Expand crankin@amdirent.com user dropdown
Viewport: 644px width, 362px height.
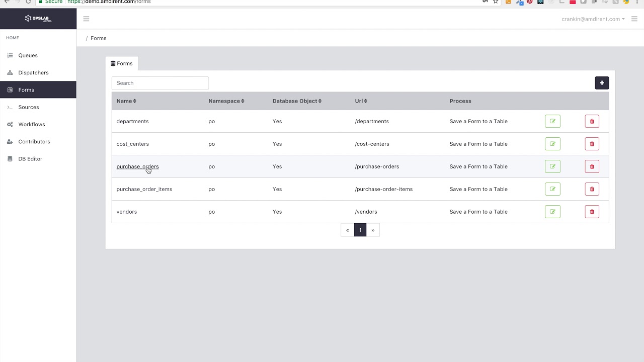click(593, 19)
